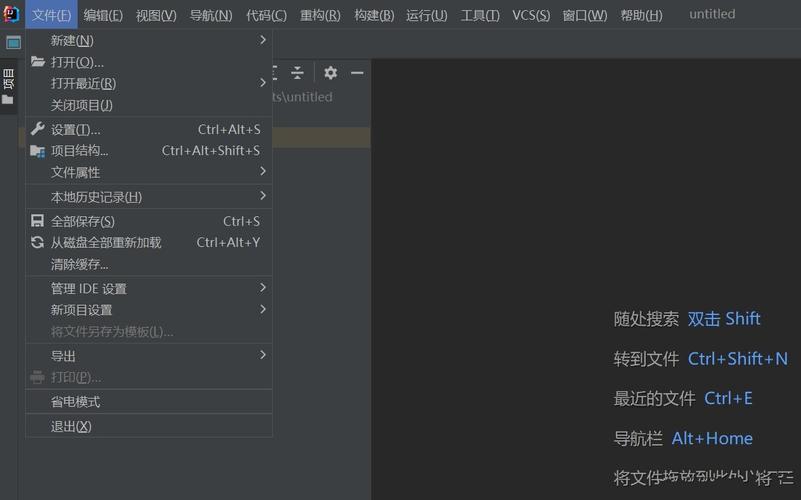Open the 帮助(H) menu
This screenshot has width=801, height=500.
click(x=642, y=15)
